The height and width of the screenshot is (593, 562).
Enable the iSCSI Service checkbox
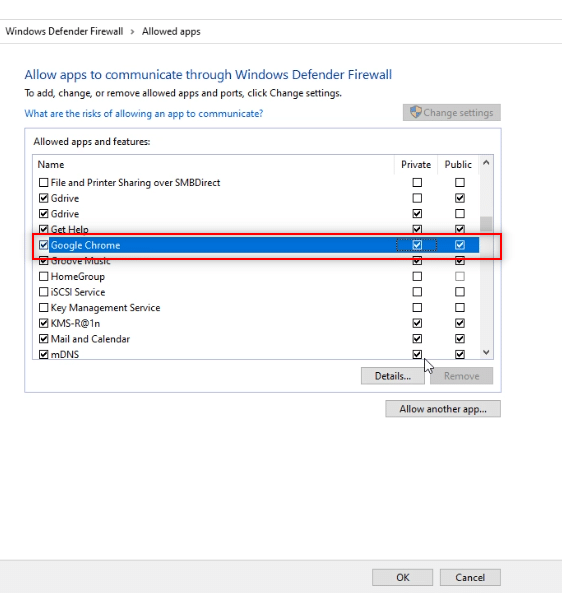click(x=43, y=292)
